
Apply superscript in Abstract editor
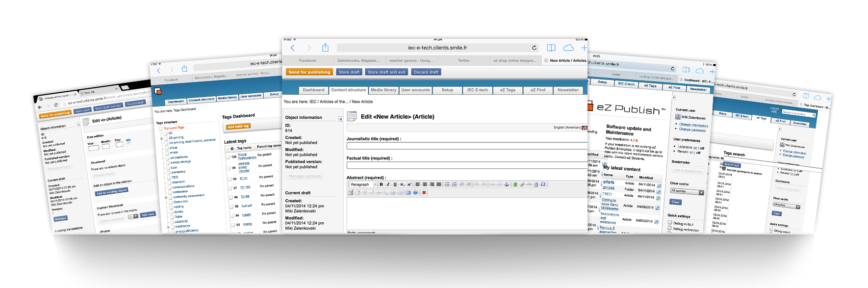click(409, 184)
